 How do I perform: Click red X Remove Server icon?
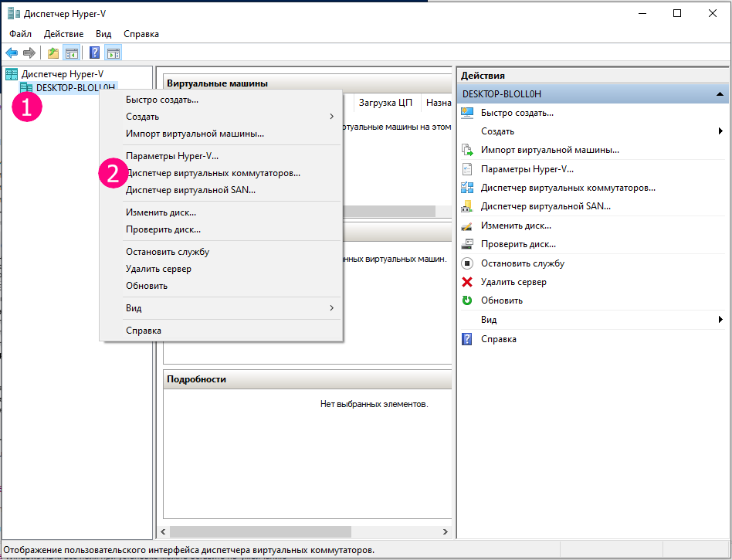click(467, 282)
